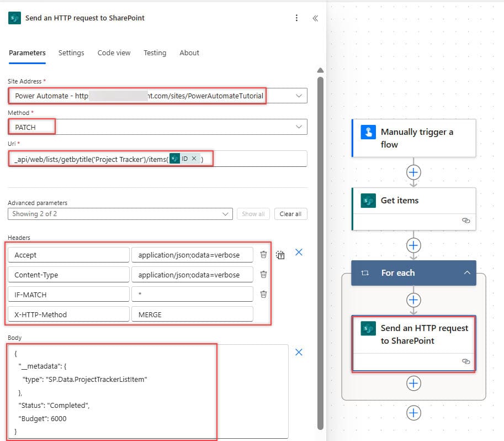The height and width of the screenshot is (441, 504).
Task: Click the For each loop icon
Action: pyautogui.click(x=365, y=273)
